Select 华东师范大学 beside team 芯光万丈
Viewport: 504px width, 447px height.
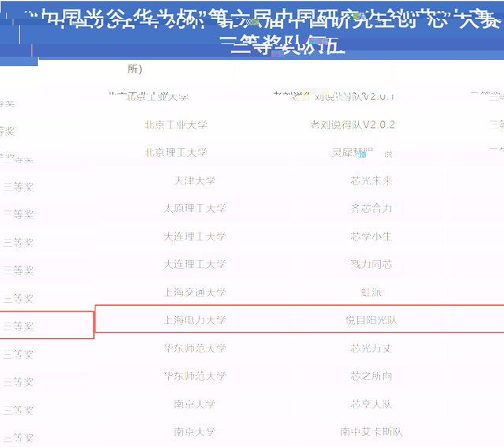pyautogui.click(x=195, y=348)
